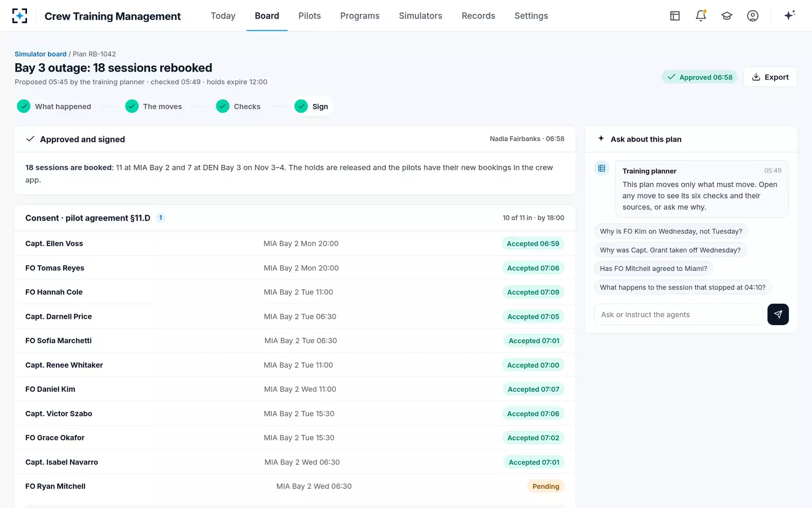
Task: Select Capt. Victor Szabo in the list
Action: click(59, 414)
